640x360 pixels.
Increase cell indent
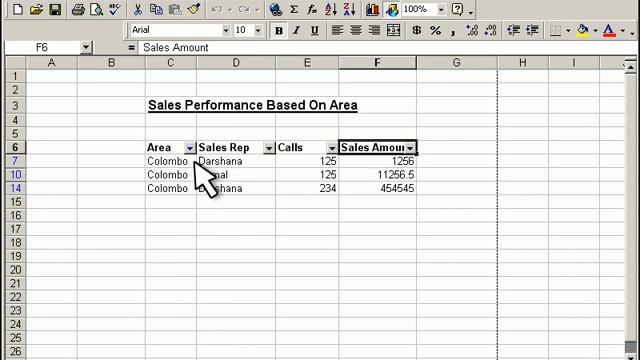(532, 30)
